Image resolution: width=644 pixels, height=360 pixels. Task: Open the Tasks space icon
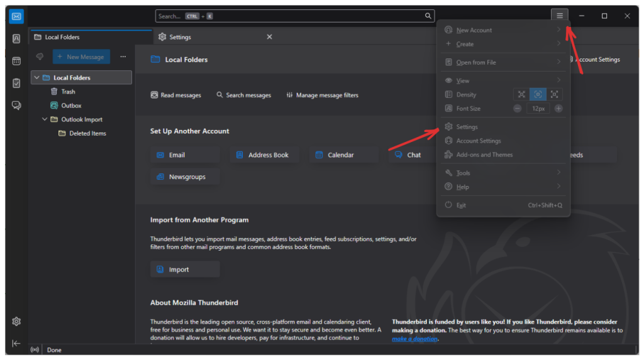pyautogui.click(x=16, y=83)
